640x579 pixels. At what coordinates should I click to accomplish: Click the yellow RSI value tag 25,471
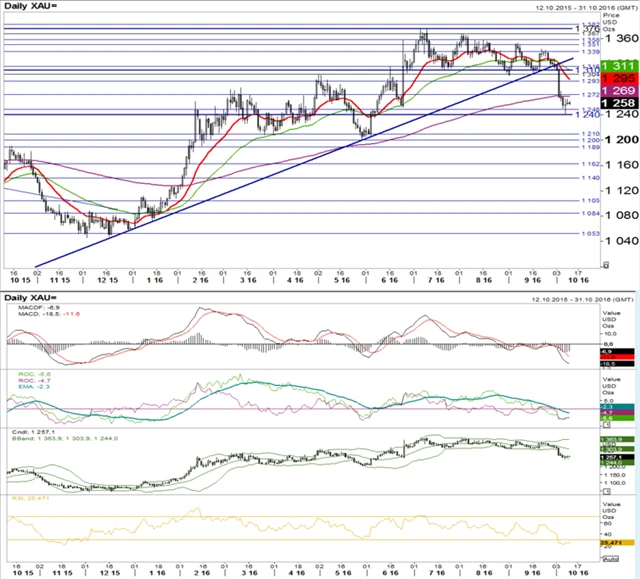615,541
